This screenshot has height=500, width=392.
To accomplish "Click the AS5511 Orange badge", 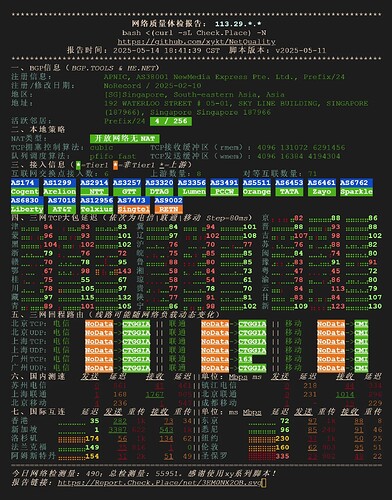I will 257,187.
